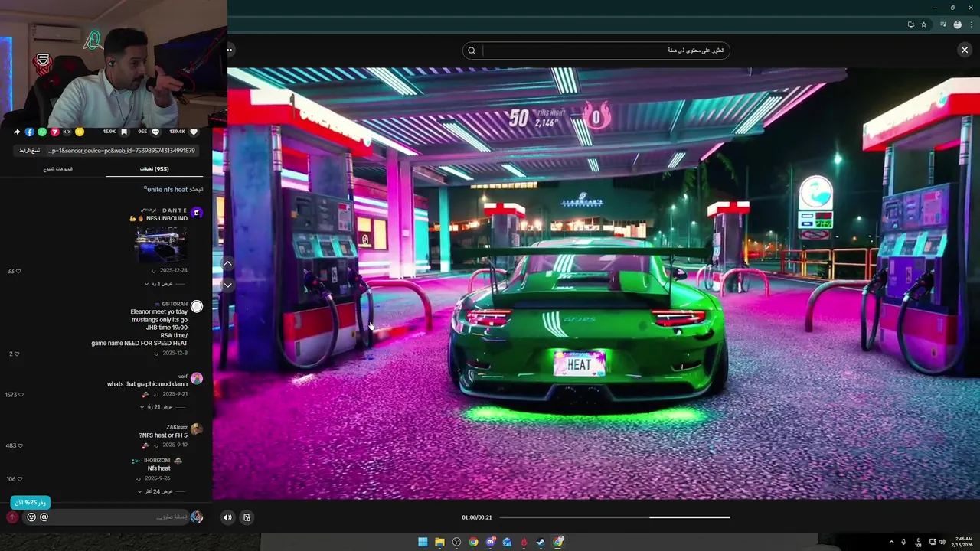This screenshot has height=551, width=980.
Task: Click the search magnifier icon
Action: pos(472,51)
